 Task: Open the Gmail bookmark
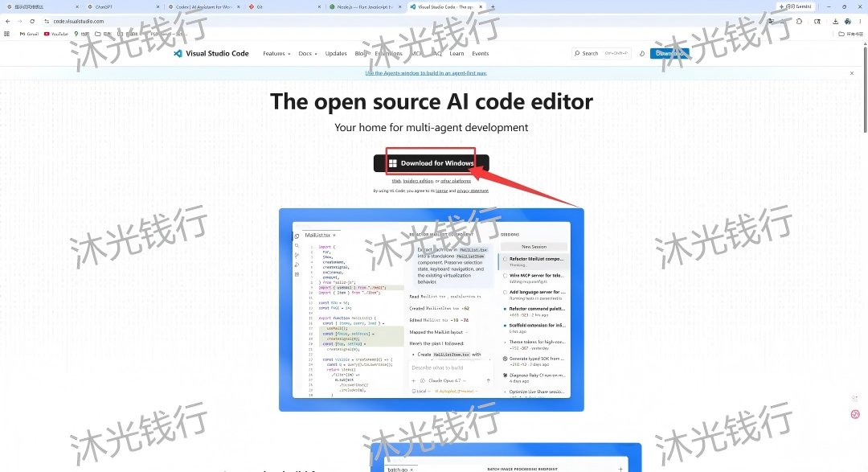[x=29, y=34]
